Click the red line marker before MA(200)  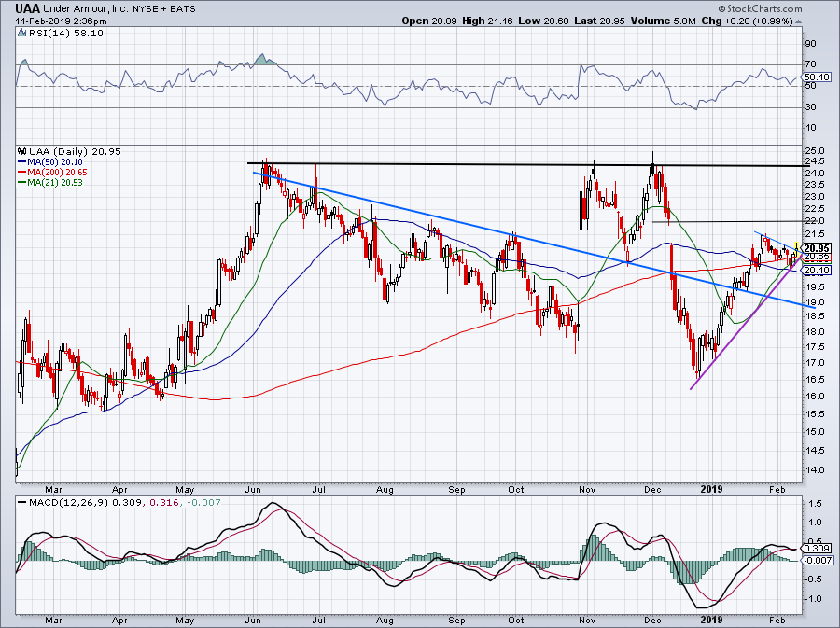coord(21,173)
